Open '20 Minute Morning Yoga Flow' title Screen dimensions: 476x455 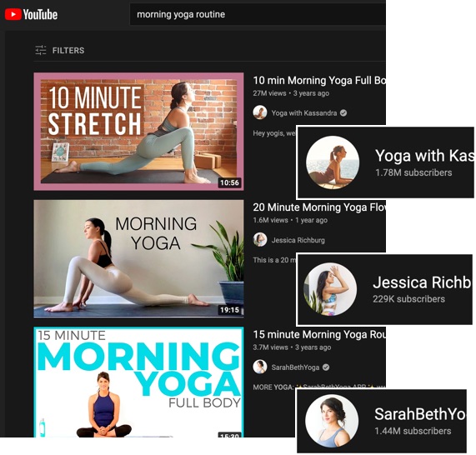coord(319,207)
